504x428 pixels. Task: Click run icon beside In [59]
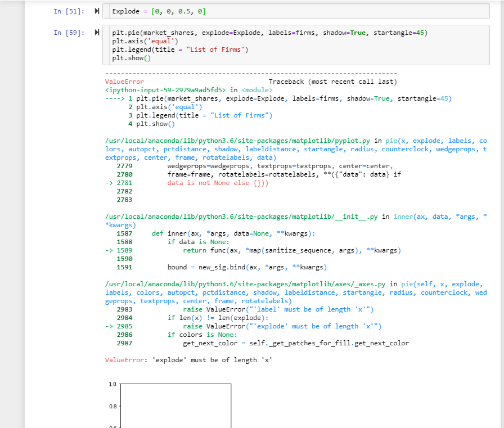(97, 33)
